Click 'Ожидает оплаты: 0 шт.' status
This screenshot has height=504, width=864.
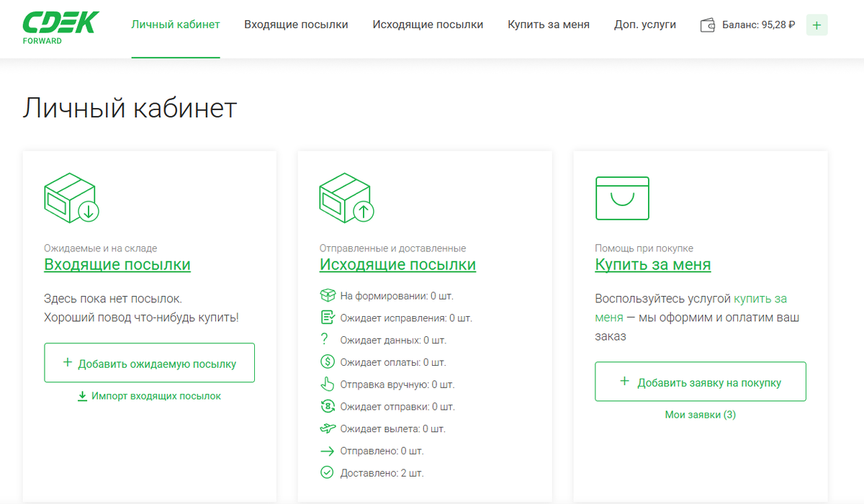coord(393,362)
